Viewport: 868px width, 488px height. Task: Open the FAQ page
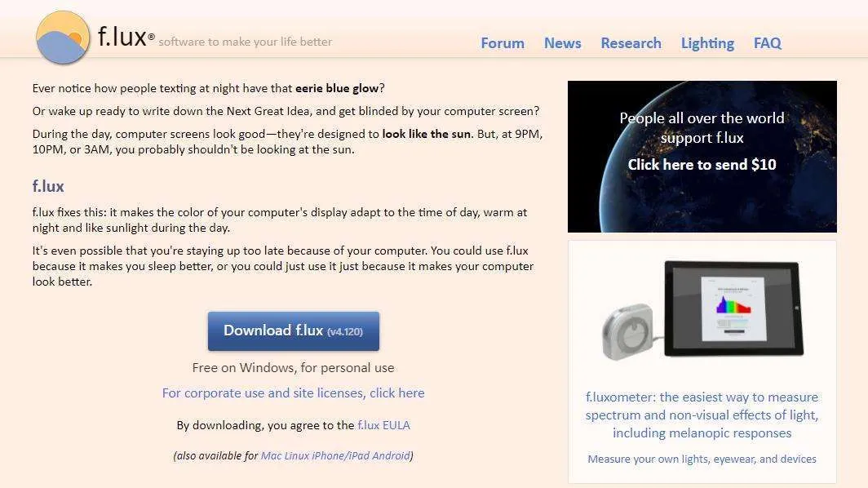(x=767, y=43)
